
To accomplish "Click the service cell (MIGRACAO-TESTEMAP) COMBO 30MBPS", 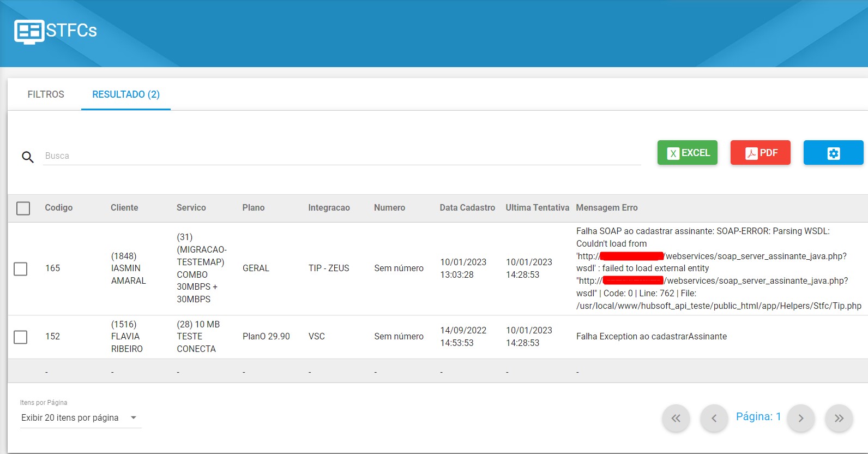I will coord(202,268).
